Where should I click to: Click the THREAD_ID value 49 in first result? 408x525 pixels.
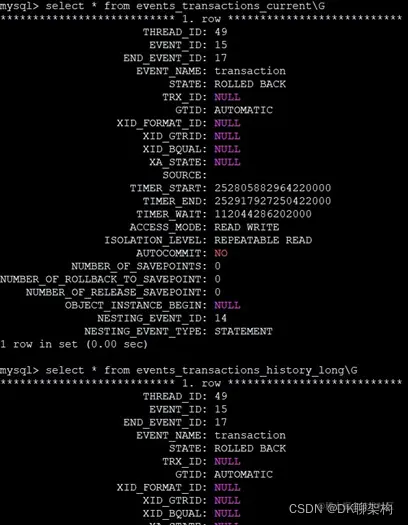[x=221, y=32]
